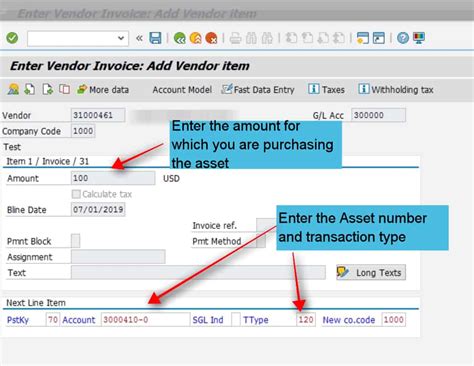The height and width of the screenshot is (366, 474).
Task: Open the Long Texts button
Action: [371, 272]
